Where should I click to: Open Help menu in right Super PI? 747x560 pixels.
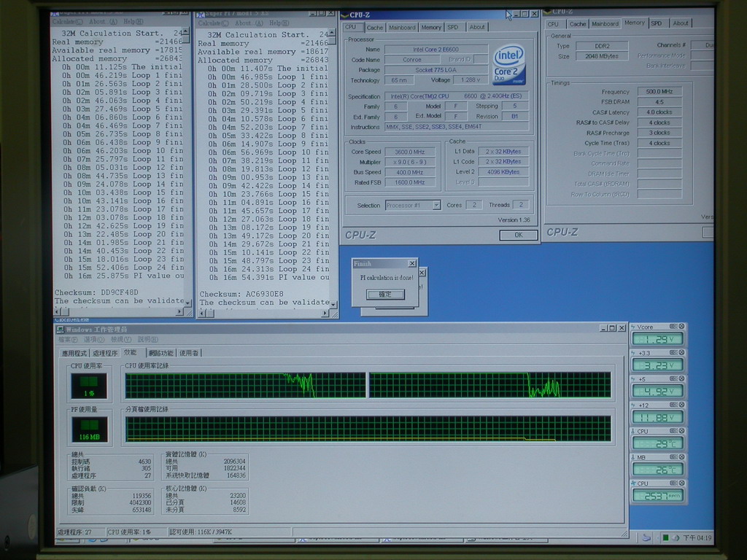(279, 23)
